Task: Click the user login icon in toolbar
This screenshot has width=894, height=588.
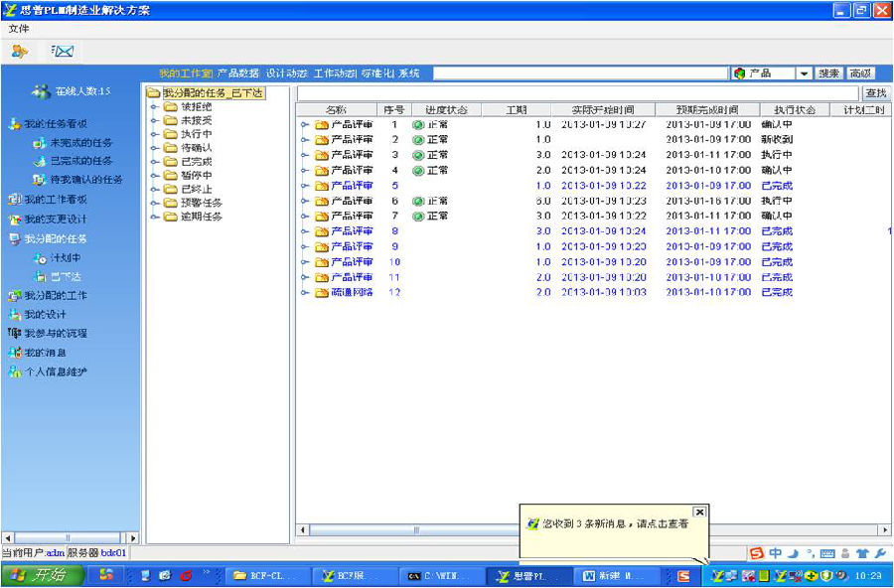Action: tap(19, 51)
